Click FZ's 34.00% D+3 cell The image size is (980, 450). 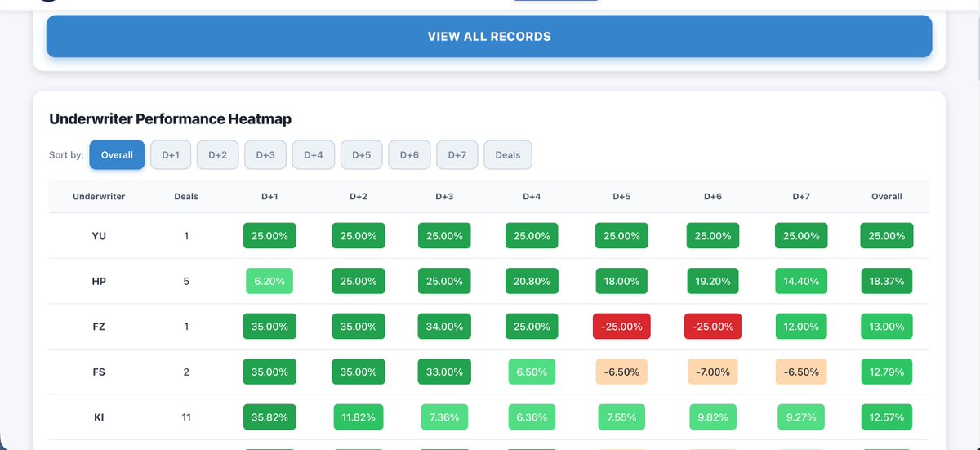coord(444,327)
